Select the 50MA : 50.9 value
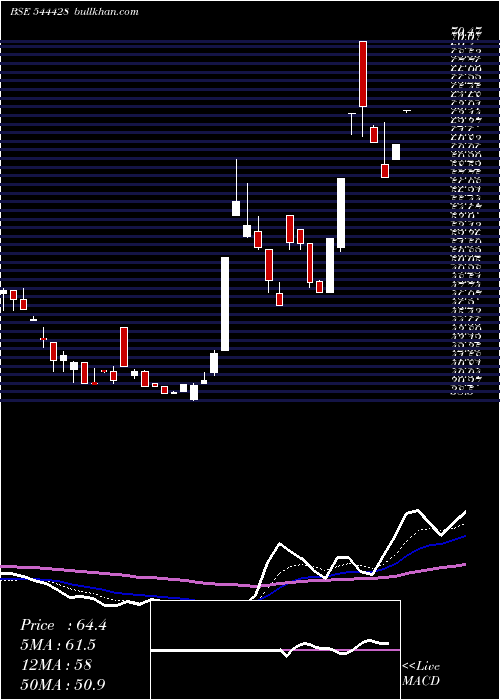Image resolution: width=500 pixels, height=700 pixels. pyautogui.click(x=63, y=684)
